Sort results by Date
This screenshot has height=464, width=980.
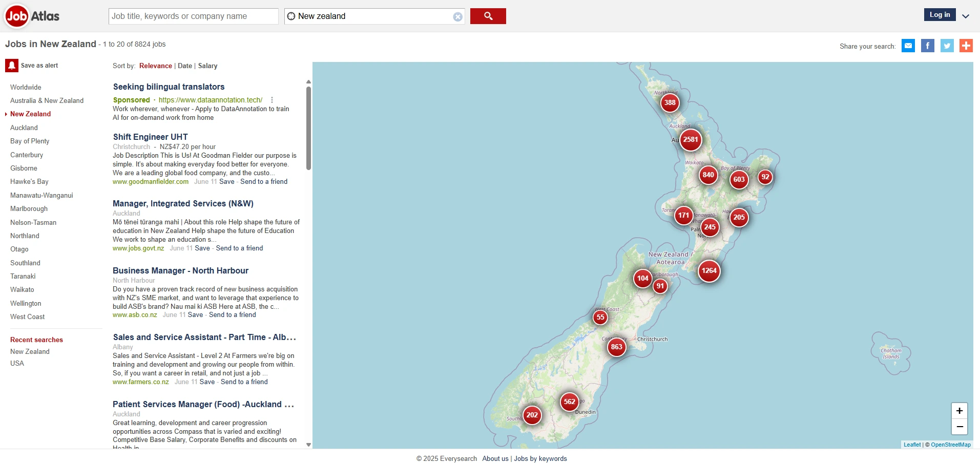pyautogui.click(x=185, y=66)
